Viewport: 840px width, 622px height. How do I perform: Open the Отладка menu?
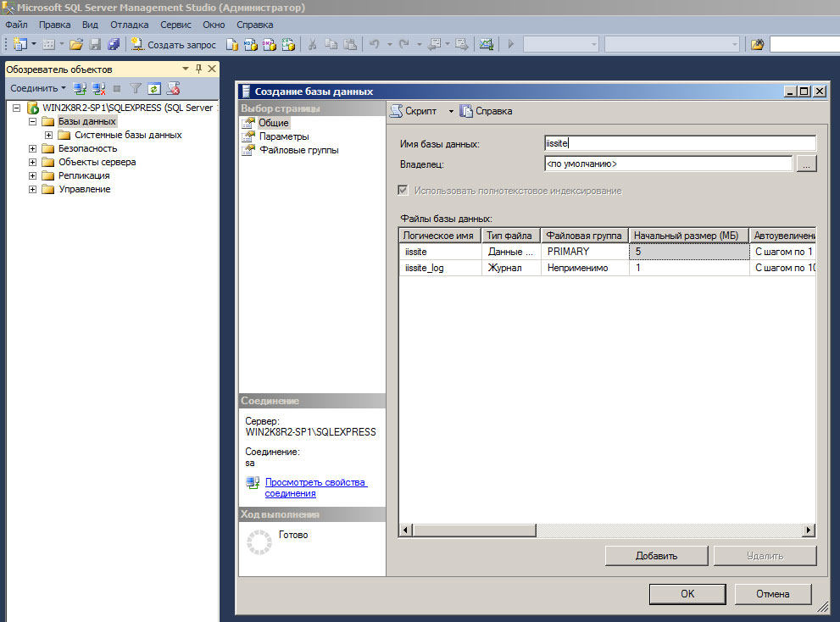click(130, 25)
